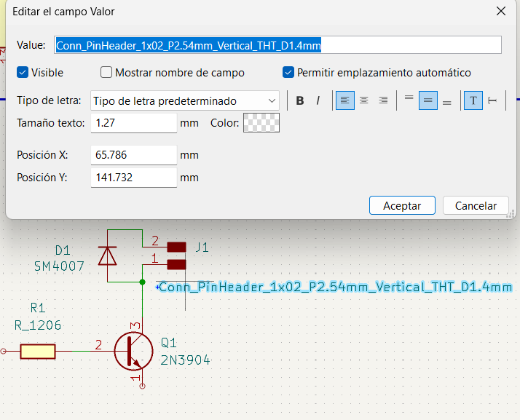The height and width of the screenshot is (420, 520).
Task: Uncheck the Visible checkbox
Action: pyautogui.click(x=23, y=72)
